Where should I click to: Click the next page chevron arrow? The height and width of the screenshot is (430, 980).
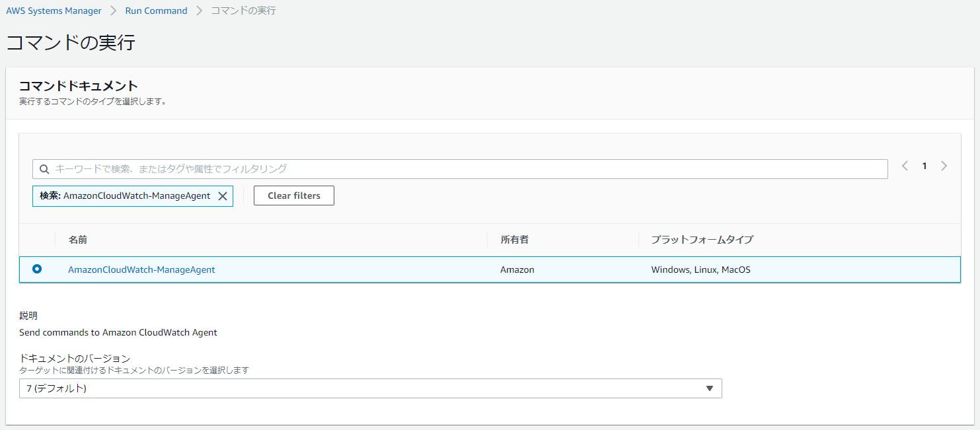click(x=944, y=166)
